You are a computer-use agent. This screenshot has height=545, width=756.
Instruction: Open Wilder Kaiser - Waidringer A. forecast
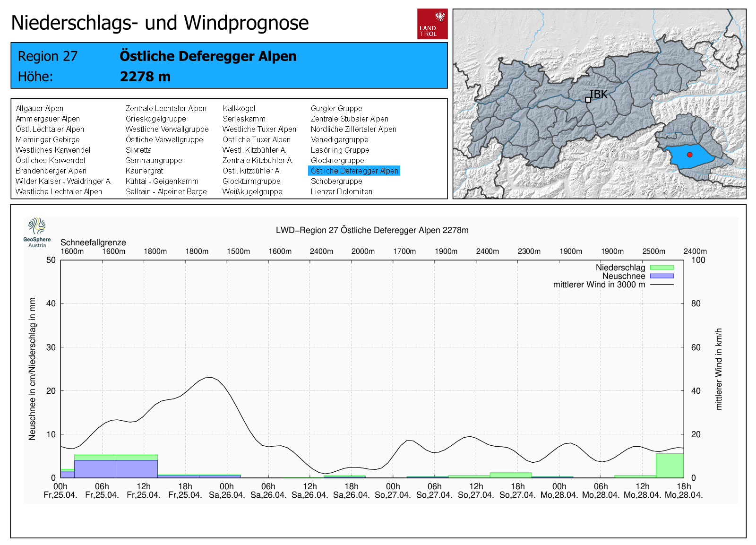point(63,182)
